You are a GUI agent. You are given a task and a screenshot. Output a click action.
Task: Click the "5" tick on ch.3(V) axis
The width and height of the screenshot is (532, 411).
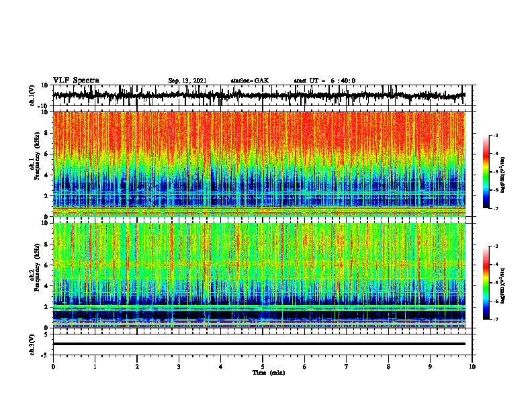point(47,334)
